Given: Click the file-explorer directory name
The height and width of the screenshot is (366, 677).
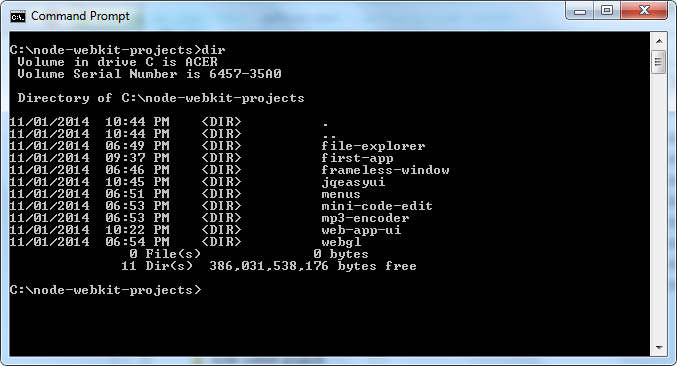Looking at the screenshot, I should (x=373, y=146).
